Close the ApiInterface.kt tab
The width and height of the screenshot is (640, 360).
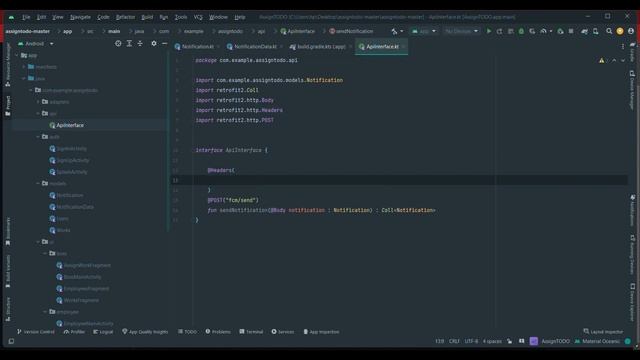(403, 47)
